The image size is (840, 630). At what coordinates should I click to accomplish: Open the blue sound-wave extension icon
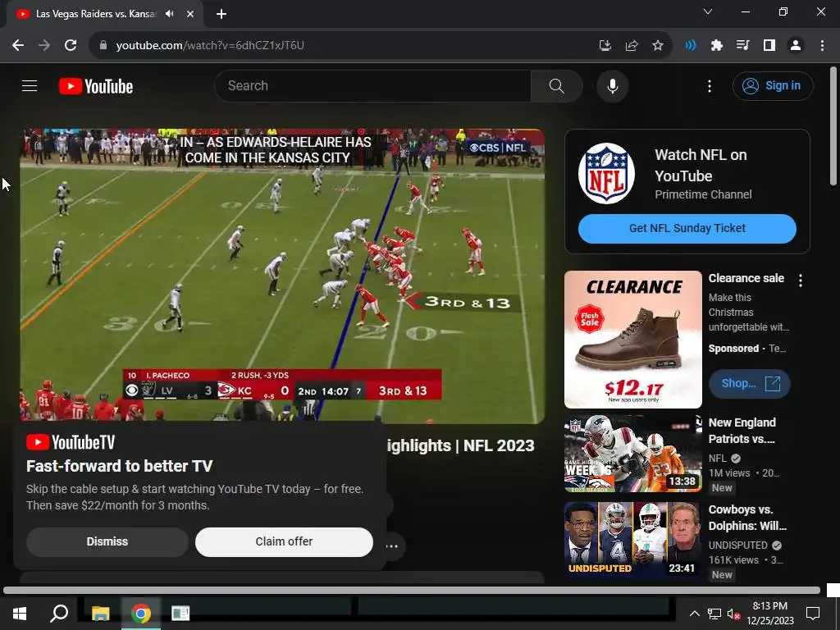click(x=690, y=46)
